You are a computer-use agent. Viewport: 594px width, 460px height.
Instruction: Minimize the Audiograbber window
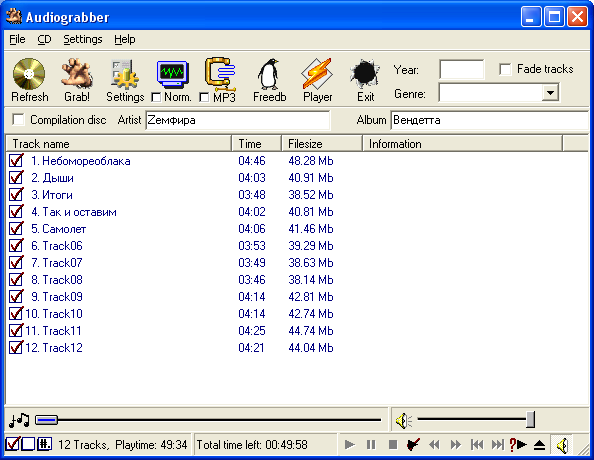pyautogui.click(x=531, y=17)
